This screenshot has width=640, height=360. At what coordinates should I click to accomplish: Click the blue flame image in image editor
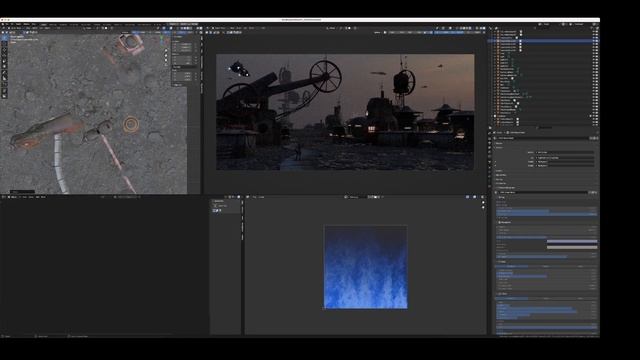(366, 267)
